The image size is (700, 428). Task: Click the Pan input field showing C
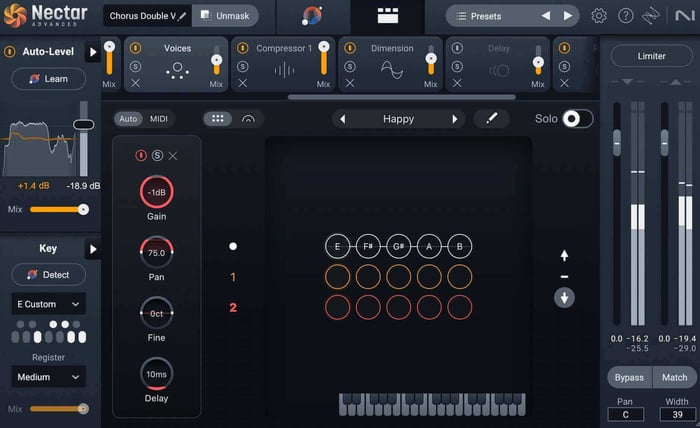tap(625, 415)
